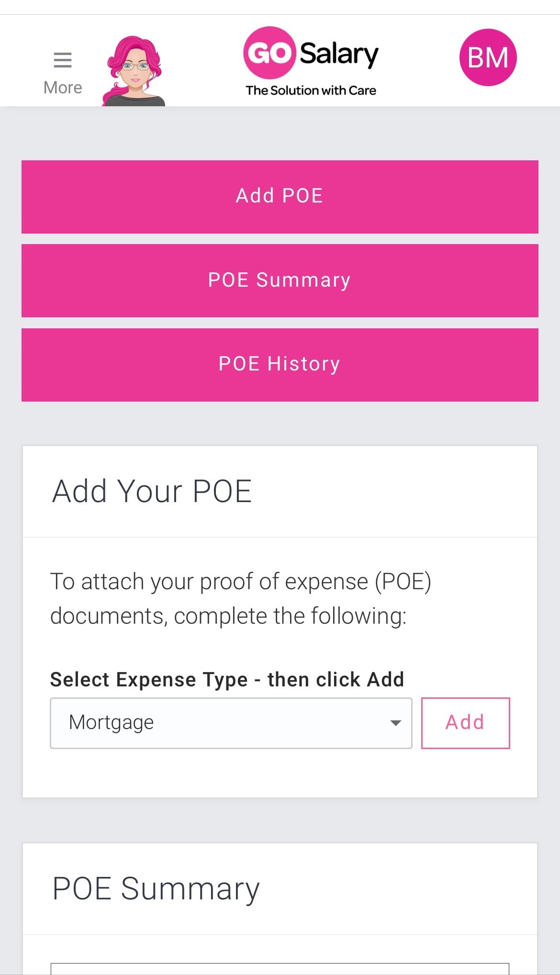
Task: Click the GO Salary wordmark
Action: 338,54
